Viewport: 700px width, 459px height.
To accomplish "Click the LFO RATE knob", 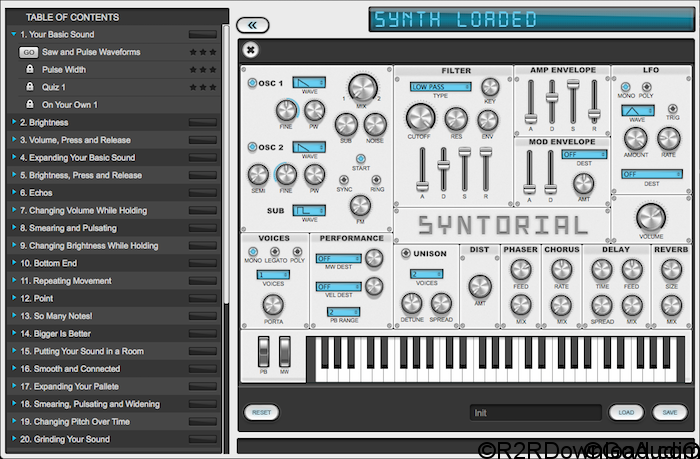I will 668,139.
